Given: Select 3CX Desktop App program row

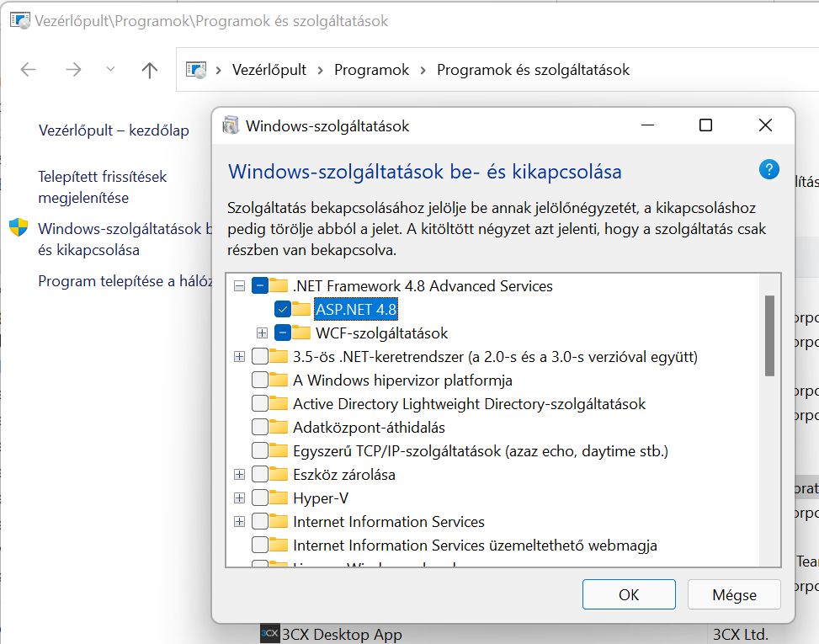Looking at the screenshot, I should 342,634.
